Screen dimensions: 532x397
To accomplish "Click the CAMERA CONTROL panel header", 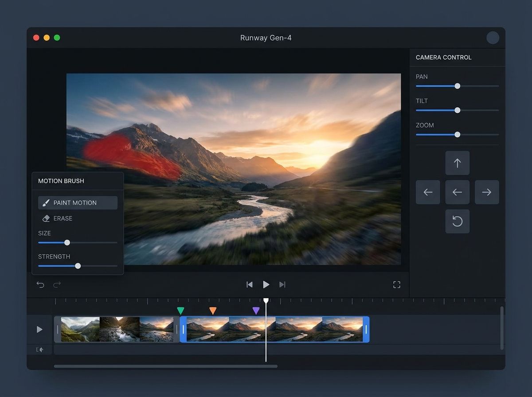I will (444, 57).
